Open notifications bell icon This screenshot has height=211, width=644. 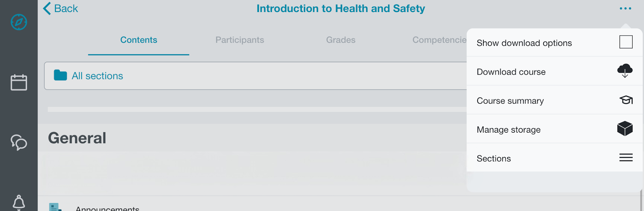19,203
